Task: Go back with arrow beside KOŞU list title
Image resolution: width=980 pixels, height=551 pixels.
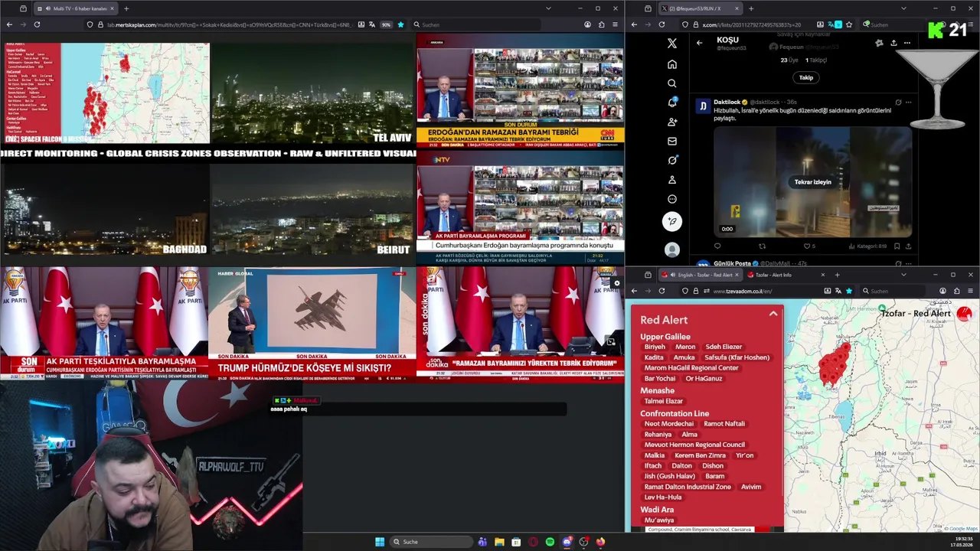Action: [699, 43]
